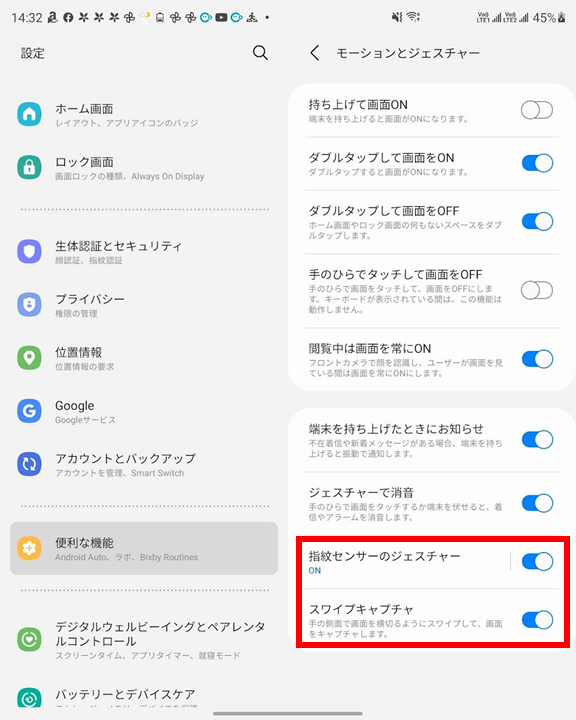This screenshot has width=576, height=720.
Task: Tap the Google G icon
Action: [x=29, y=411]
